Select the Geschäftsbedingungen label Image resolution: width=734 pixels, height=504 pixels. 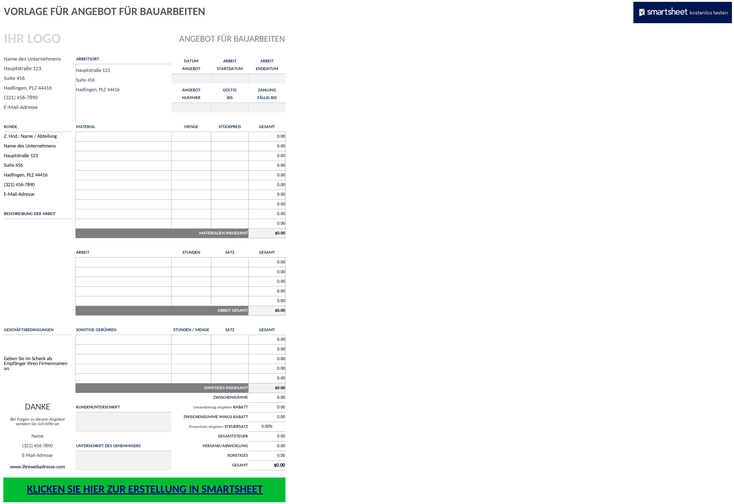(29, 330)
